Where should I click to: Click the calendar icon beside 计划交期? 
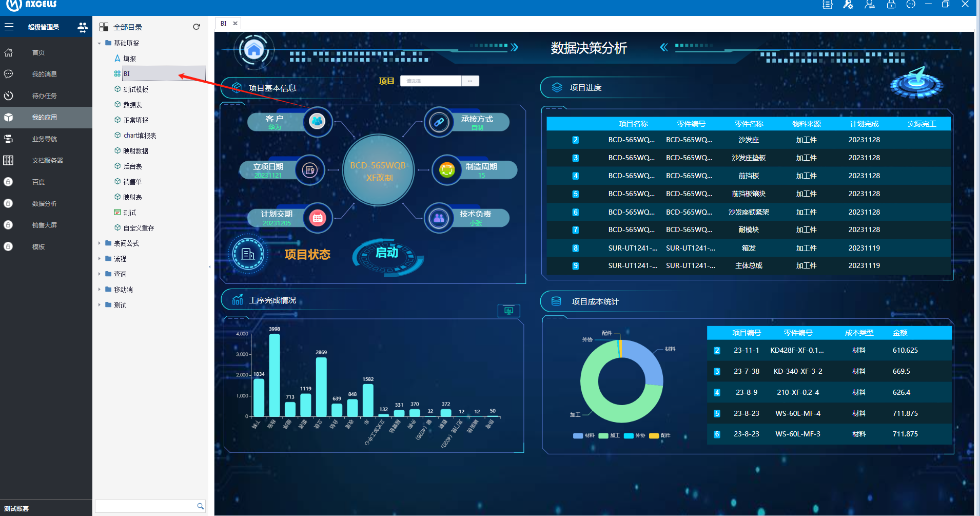pyautogui.click(x=318, y=218)
